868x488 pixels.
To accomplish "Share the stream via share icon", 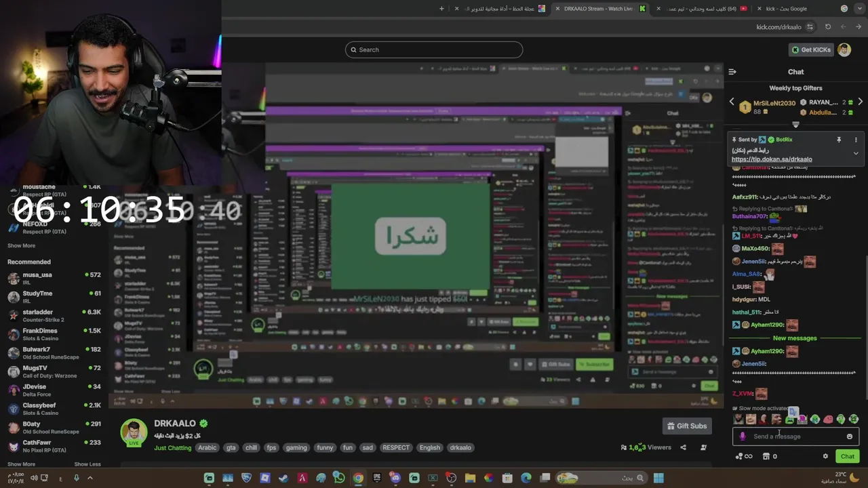I will pyautogui.click(x=683, y=447).
